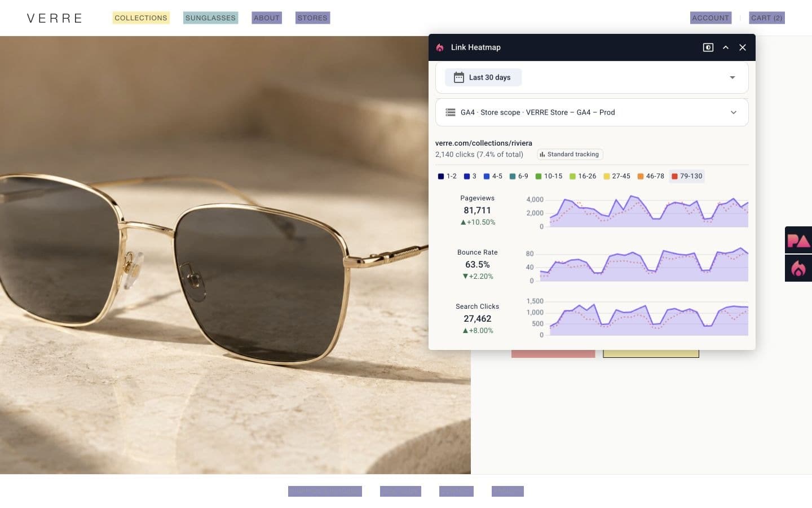Open CART (2) link
Screen dimensions: 812x508
pyautogui.click(x=767, y=18)
